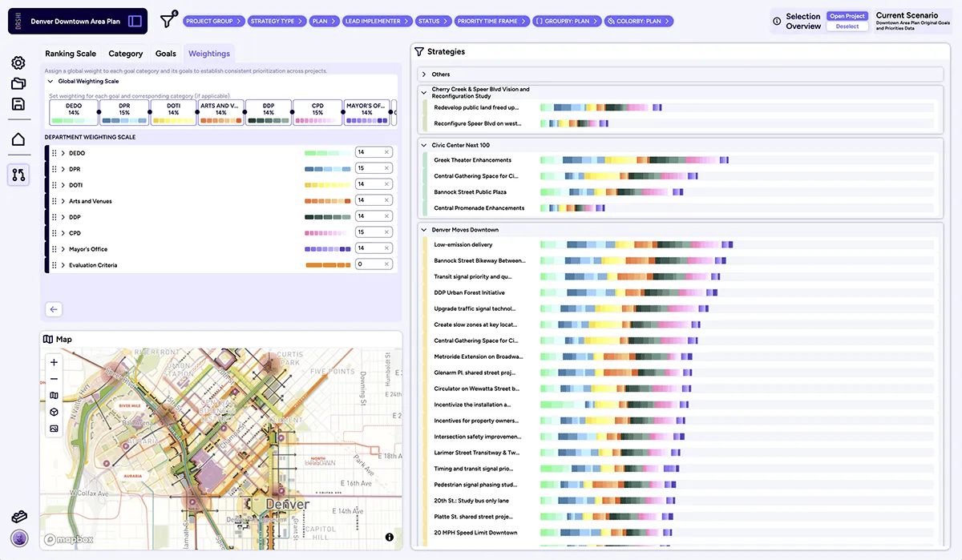Screen dimensions: 962x560
Task: Toggle the sidebar panel icon beside plan title
Action: click(x=135, y=21)
